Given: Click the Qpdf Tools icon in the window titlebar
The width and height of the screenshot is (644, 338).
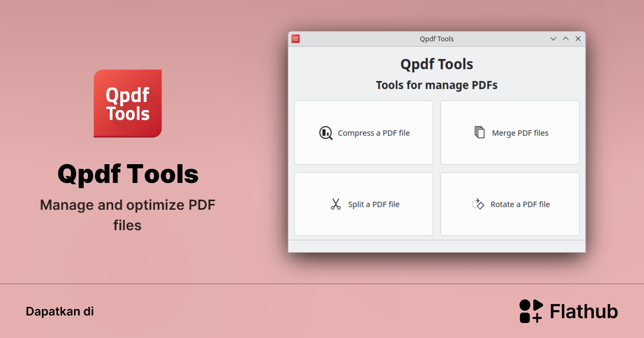Looking at the screenshot, I should (x=296, y=38).
